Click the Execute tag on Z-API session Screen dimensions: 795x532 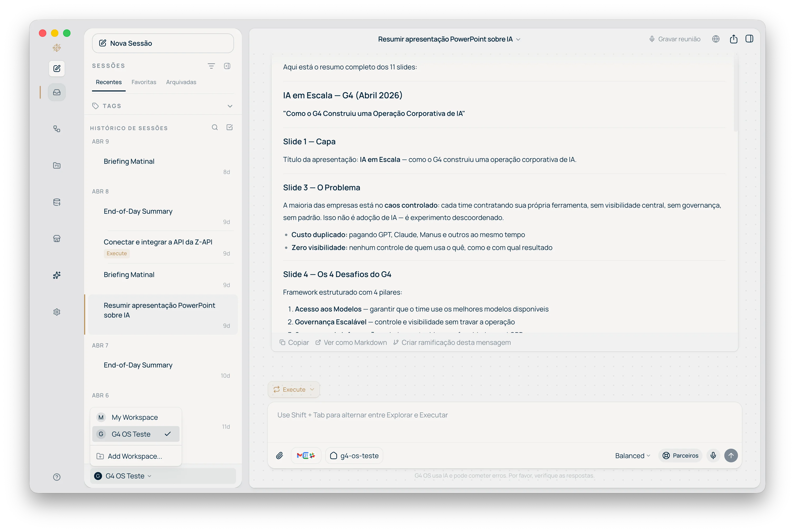[117, 253]
